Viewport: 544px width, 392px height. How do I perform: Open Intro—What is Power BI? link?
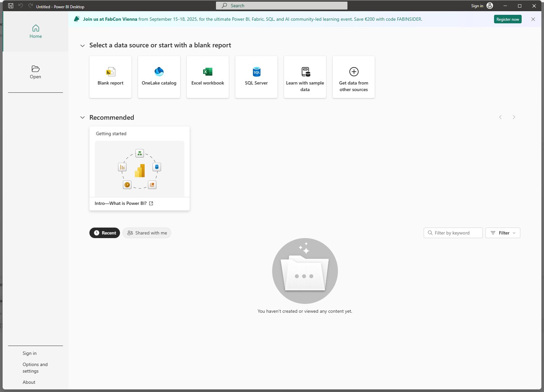tap(121, 204)
